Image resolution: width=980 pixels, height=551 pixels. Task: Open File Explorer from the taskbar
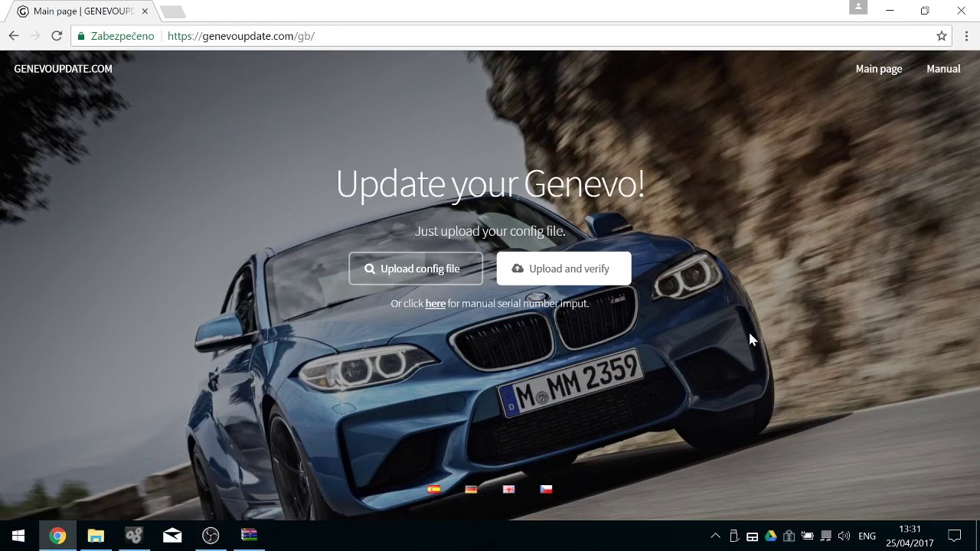click(x=96, y=536)
